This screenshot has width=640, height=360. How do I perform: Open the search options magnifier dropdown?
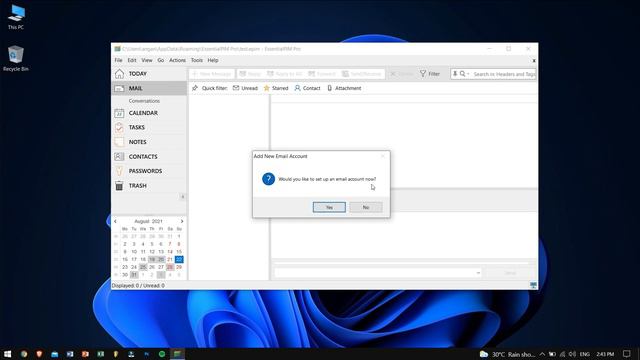pos(464,74)
